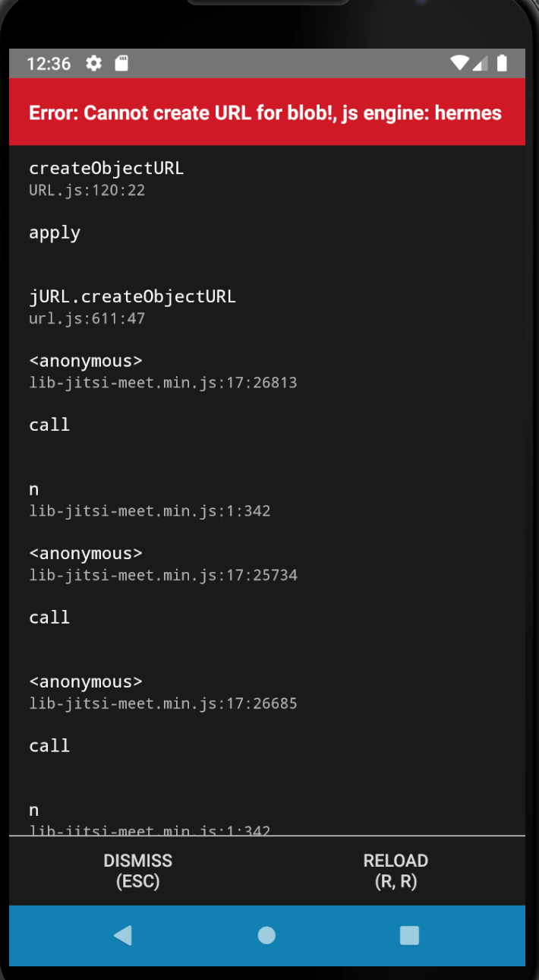Screen dimensions: 539x980
Task: Open Recents with the square navigation button
Action: coord(408,935)
